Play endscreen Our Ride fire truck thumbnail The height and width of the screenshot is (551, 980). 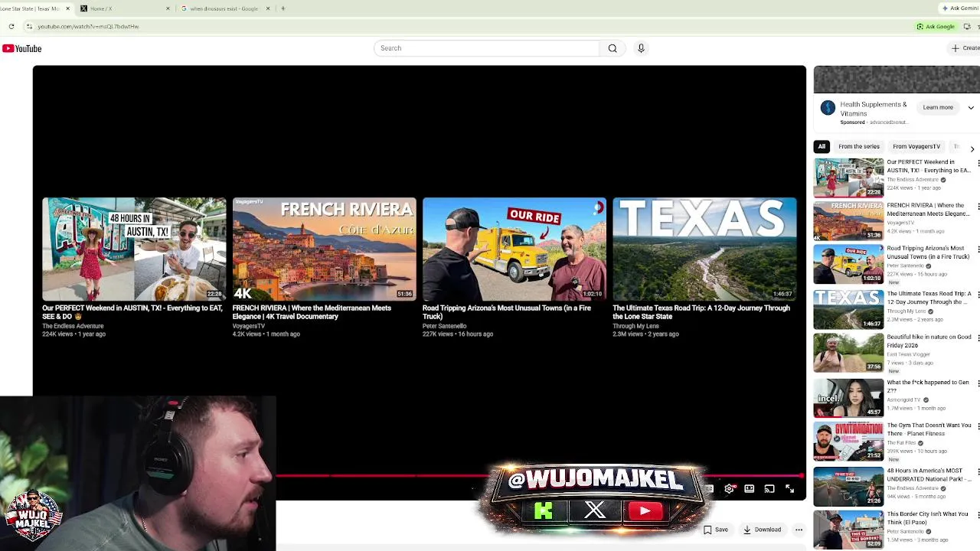(x=514, y=249)
